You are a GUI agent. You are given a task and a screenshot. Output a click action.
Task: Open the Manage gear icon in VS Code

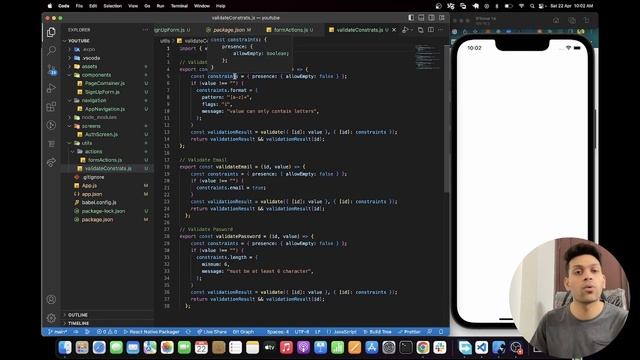(51, 318)
